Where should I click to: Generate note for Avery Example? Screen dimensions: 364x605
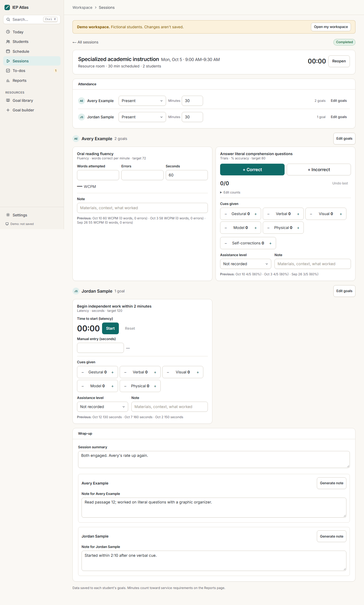coord(331,483)
